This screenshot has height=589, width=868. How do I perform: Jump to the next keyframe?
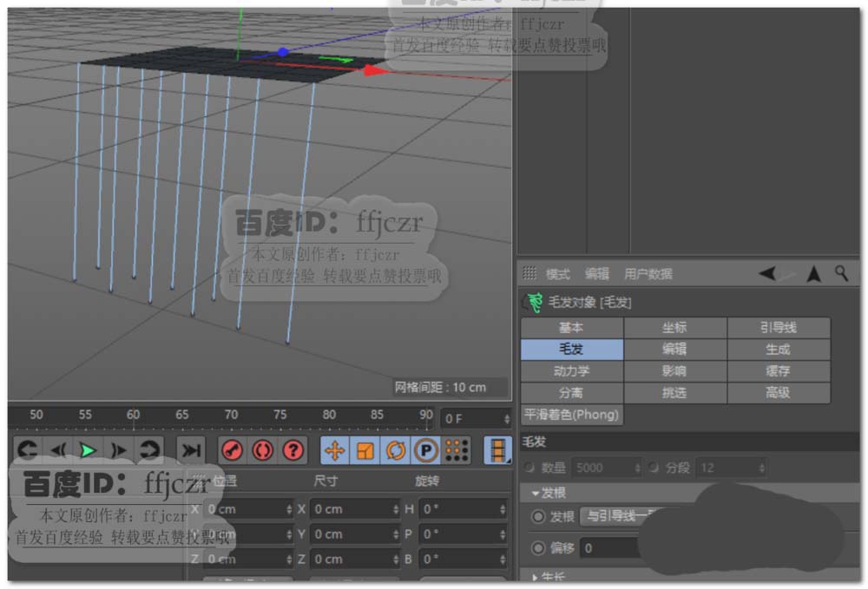pos(149,450)
